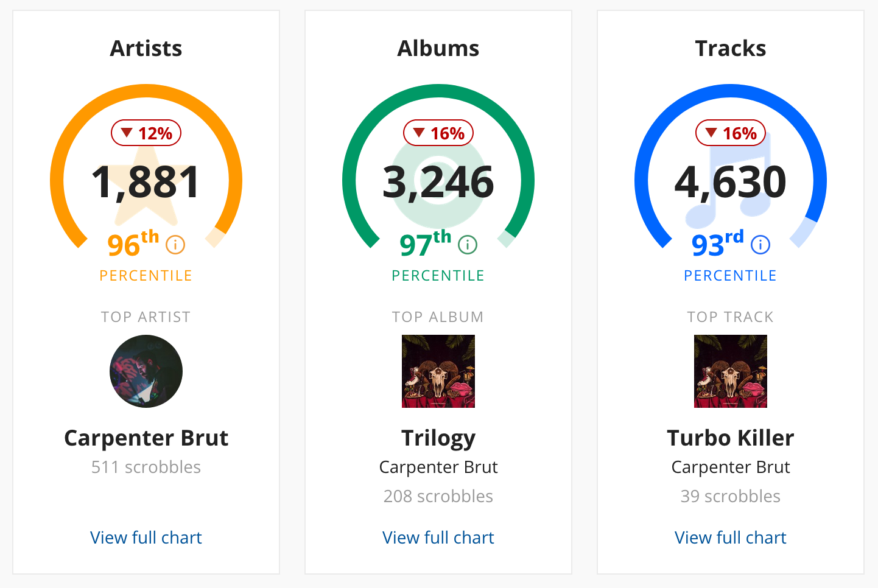Open the Trilogy album cover under Top Album
878x588 pixels.
coord(438,371)
